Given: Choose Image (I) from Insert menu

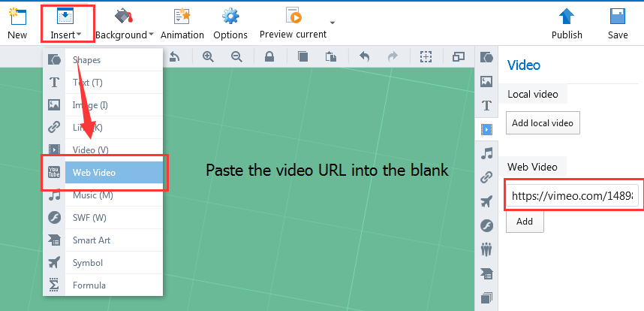Looking at the screenshot, I should [x=103, y=105].
